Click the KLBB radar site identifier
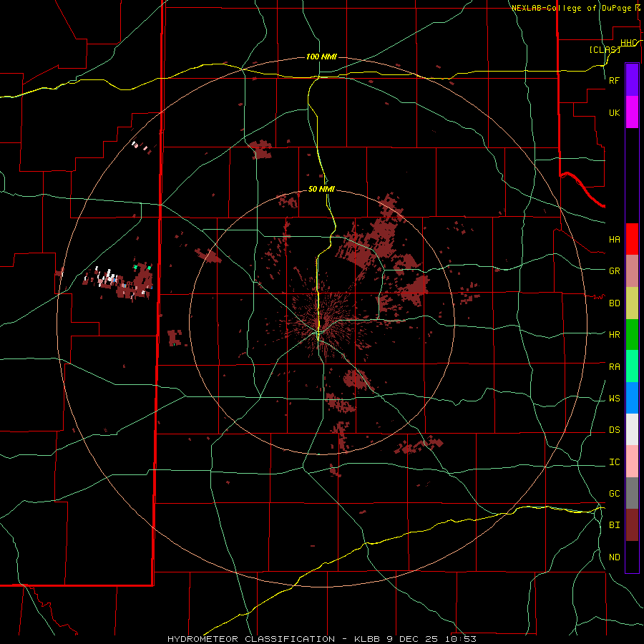 click(x=367, y=639)
